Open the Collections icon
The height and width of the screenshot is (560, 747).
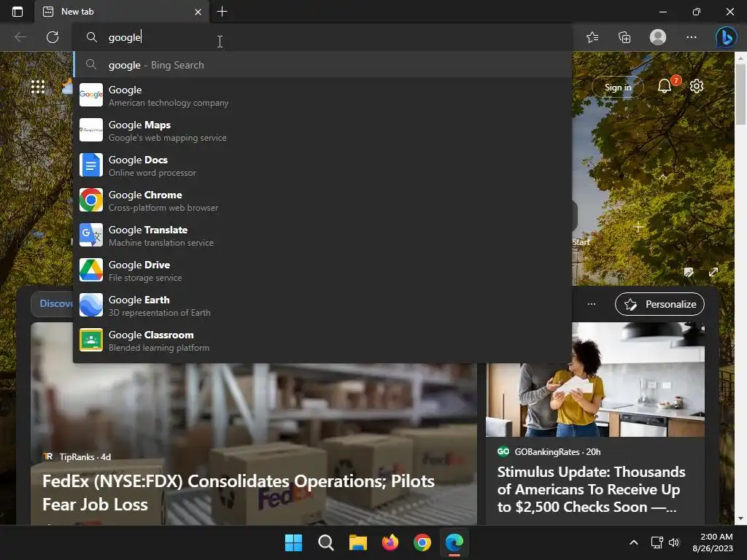click(624, 37)
